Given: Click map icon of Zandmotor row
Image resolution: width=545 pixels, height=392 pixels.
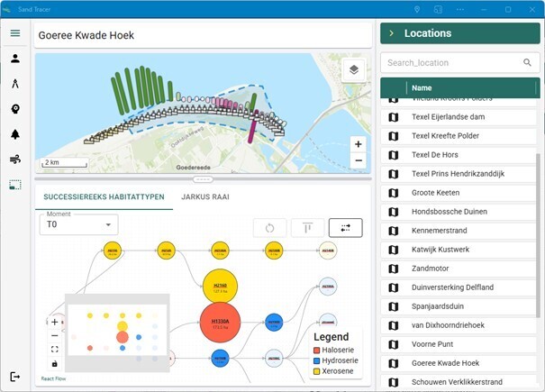Looking at the screenshot, I should click(x=393, y=269).
